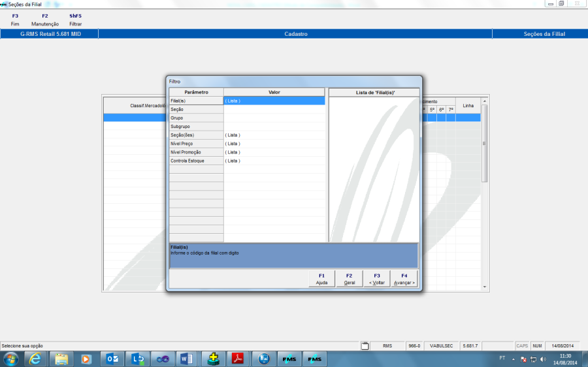The width and height of the screenshot is (588, 367).
Task: Show hidden system tray icons
Action: click(x=514, y=359)
